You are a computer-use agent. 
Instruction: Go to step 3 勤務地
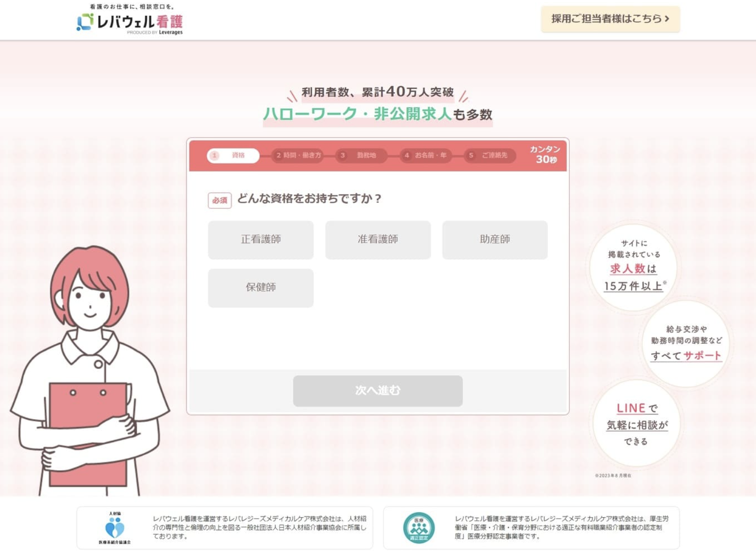click(x=362, y=155)
